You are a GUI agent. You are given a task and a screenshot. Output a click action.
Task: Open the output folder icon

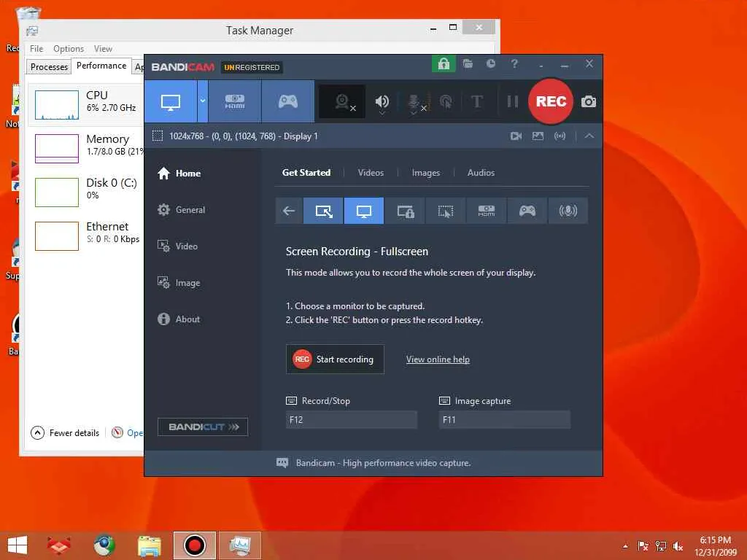pos(468,64)
